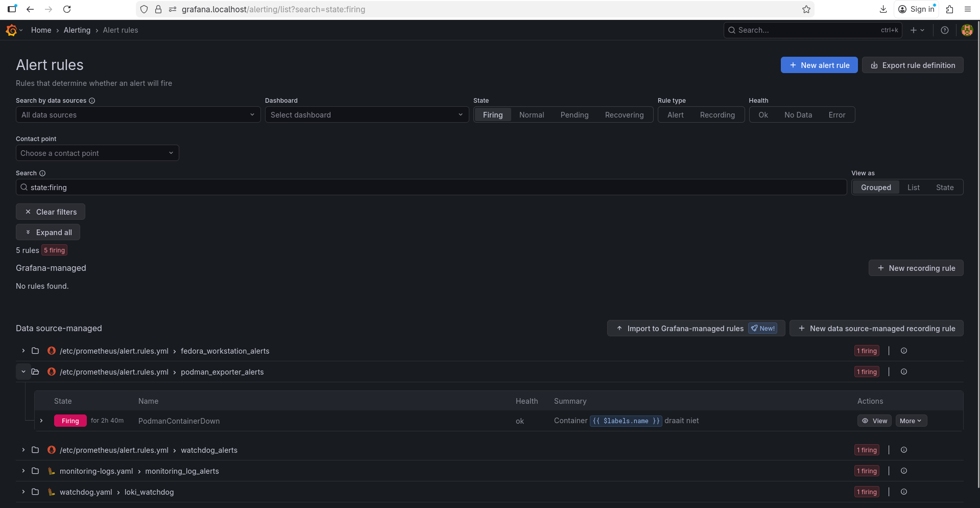
Task: Switch view to List
Action: click(913, 188)
